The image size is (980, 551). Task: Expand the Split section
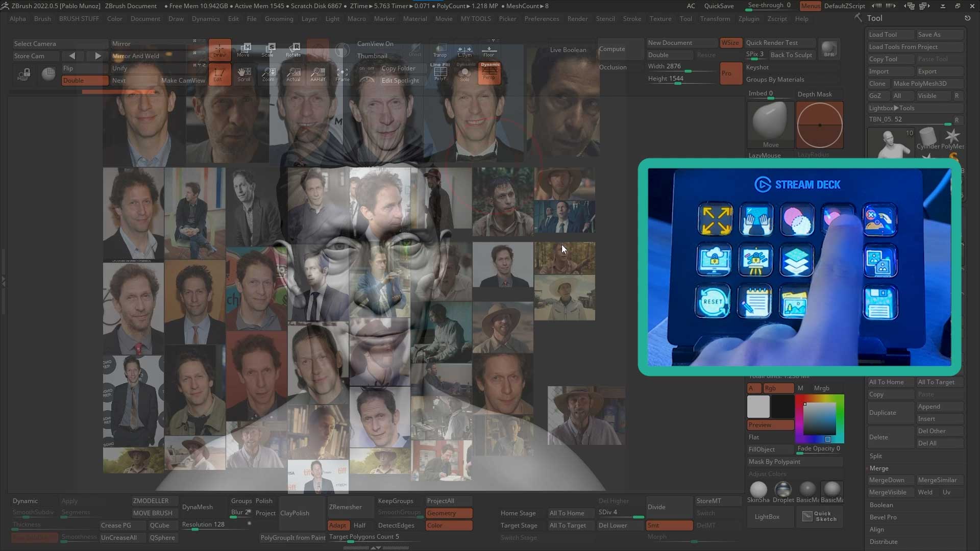(x=876, y=456)
